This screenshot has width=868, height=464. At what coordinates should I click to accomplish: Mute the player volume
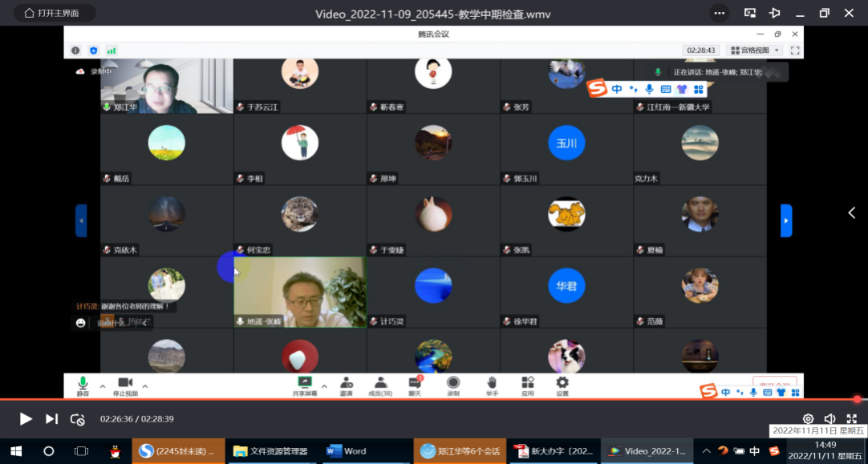pyautogui.click(x=829, y=418)
